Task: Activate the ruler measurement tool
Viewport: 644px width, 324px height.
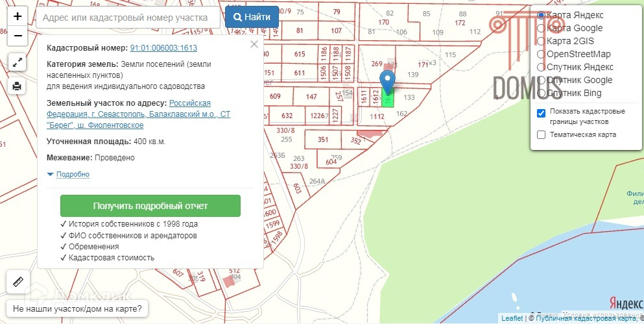Action: (18, 282)
